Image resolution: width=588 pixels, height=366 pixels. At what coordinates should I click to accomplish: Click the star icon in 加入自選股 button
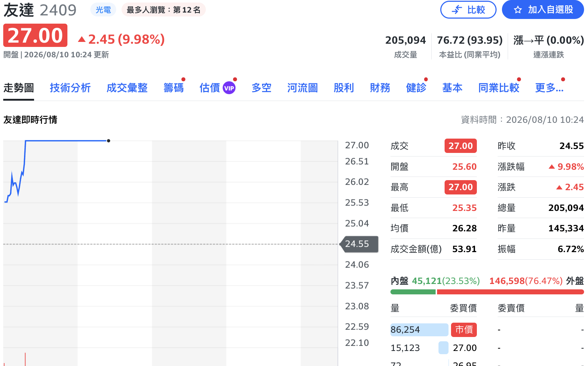coord(518,10)
